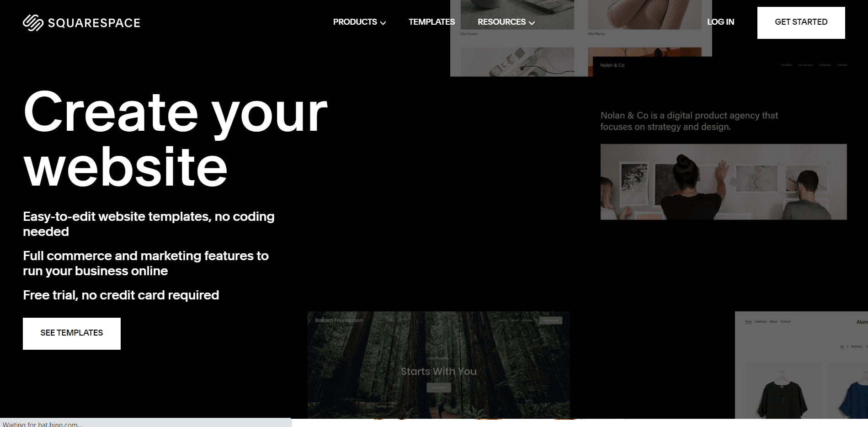This screenshot has width=868, height=427.
Task: Click the Clay Ceramics product thumbnail
Action: point(517,15)
